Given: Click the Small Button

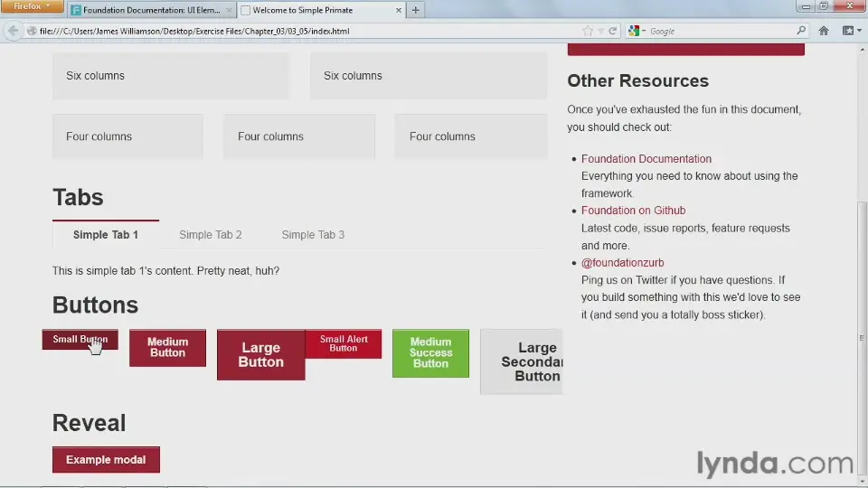Looking at the screenshot, I should point(80,339).
